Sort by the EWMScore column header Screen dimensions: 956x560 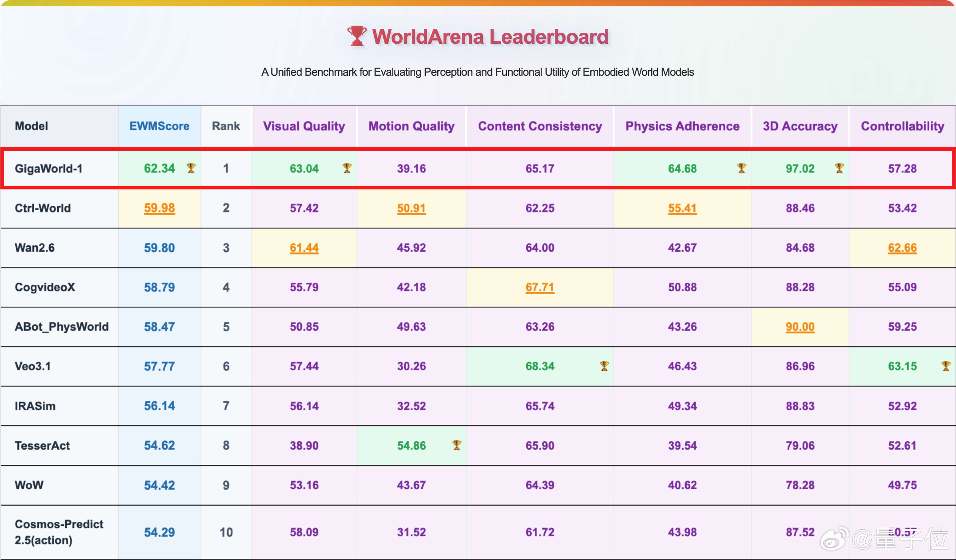159,126
